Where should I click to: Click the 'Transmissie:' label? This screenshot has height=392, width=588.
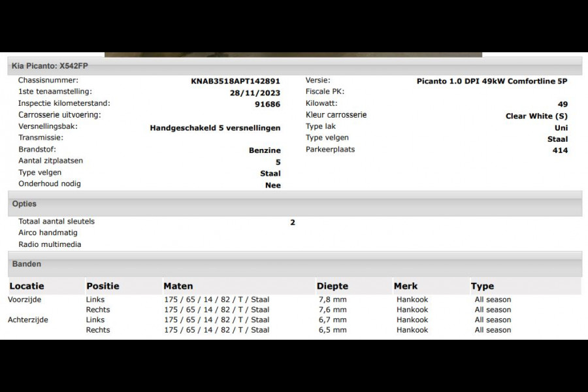41,138
